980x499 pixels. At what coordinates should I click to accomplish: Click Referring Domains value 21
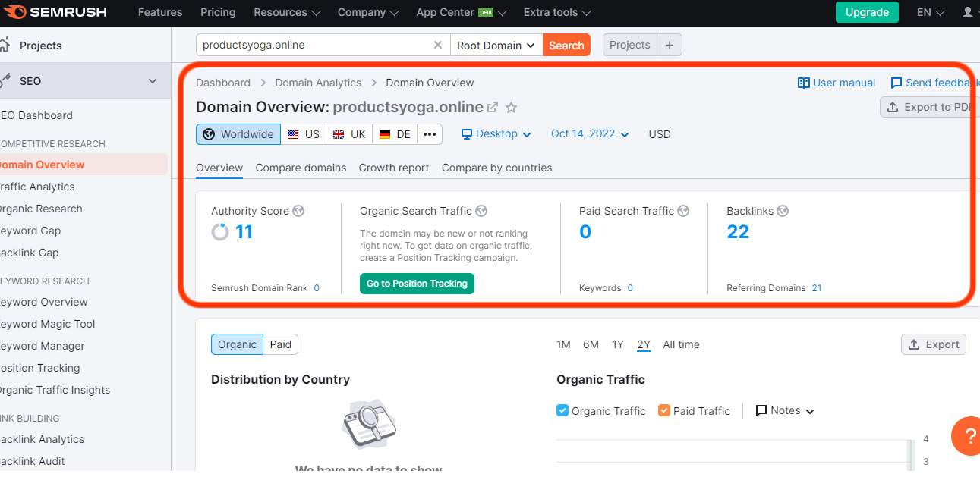(x=817, y=288)
